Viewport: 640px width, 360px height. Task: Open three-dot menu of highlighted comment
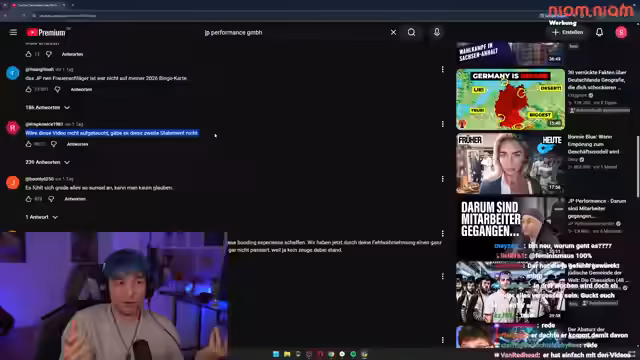coord(442,124)
